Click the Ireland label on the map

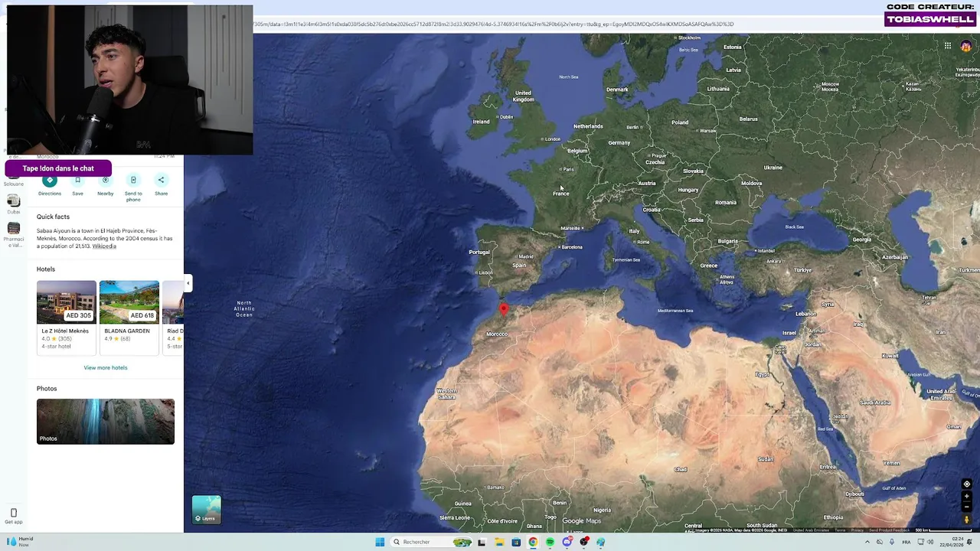point(481,121)
